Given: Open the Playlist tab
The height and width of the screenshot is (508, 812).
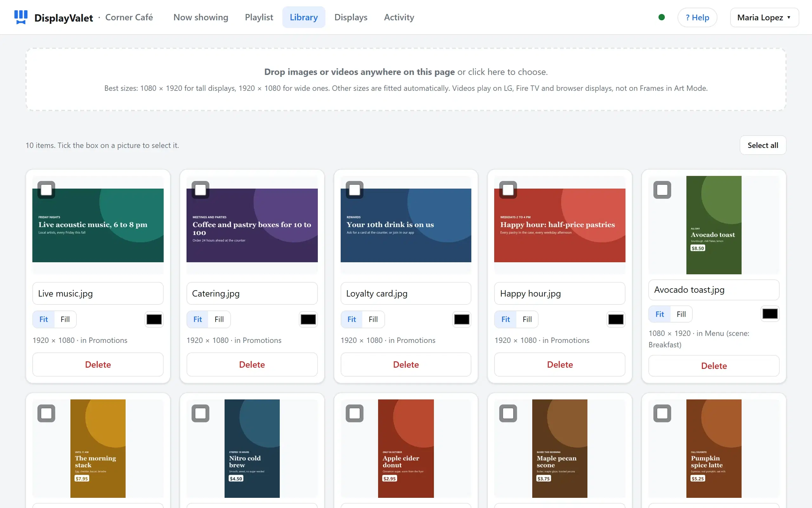Looking at the screenshot, I should [x=259, y=17].
